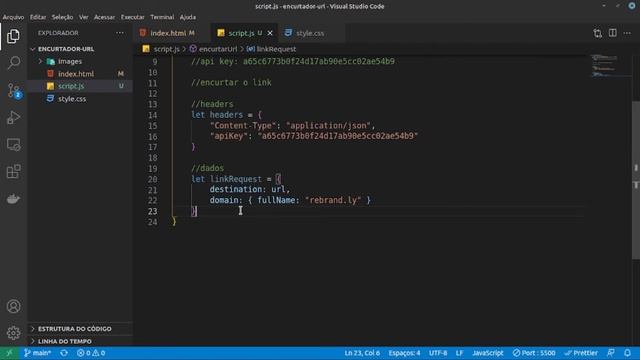Screen dimensions: 640x360
Task: Open the Docker view icon
Action: [x=13, y=199]
